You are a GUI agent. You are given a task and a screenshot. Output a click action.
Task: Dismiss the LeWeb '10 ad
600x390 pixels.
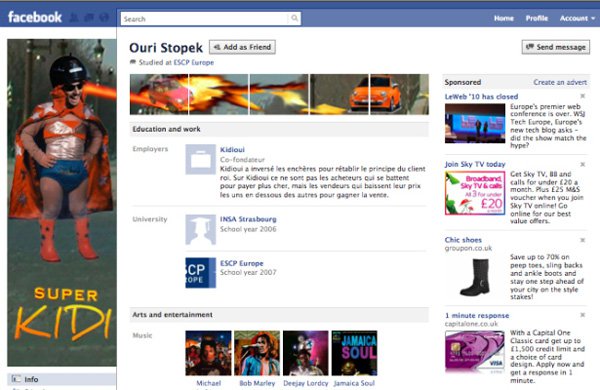(x=582, y=96)
